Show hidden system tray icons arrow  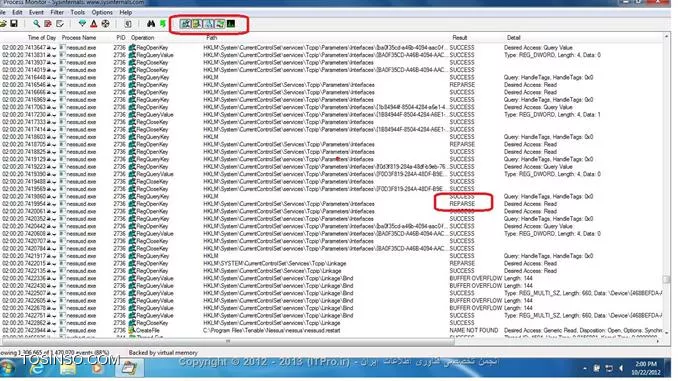tap(585, 368)
